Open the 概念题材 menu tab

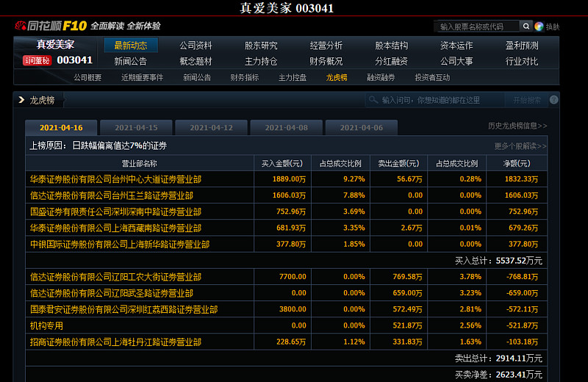(x=196, y=61)
